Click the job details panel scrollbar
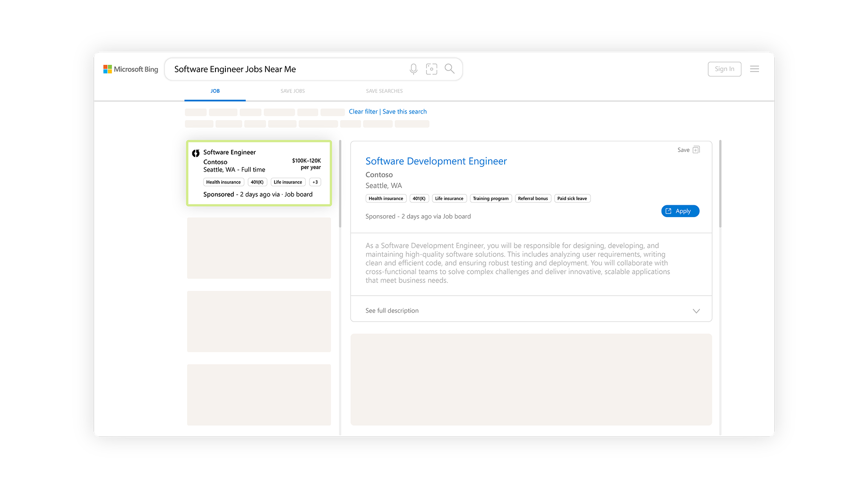Screen dimensions: 868x489 click(x=720, y=184)
